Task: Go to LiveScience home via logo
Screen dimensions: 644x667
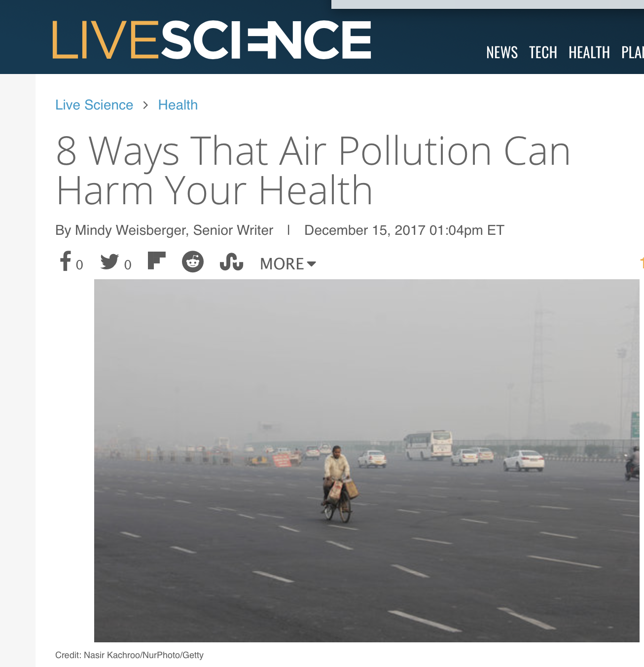Action: coord(212,39)
